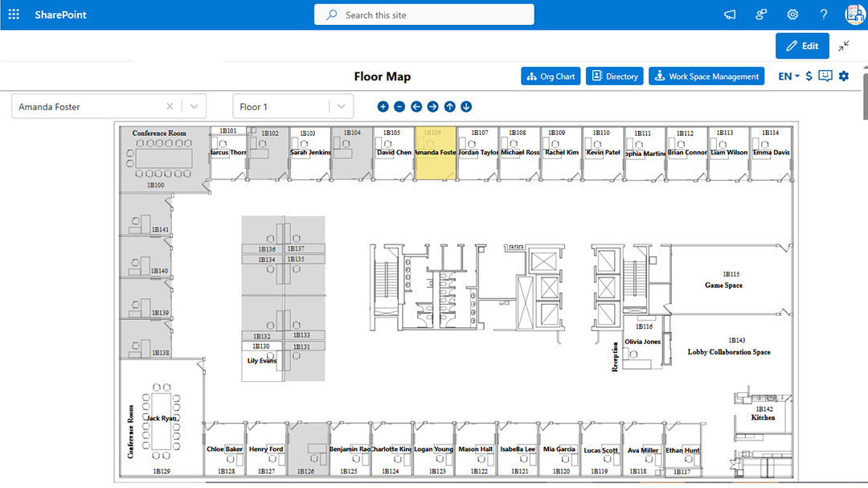This screenshot has height=488, width=868.
Task: Open the SharePoint app launcher waffle
Action: pos(13,14)
